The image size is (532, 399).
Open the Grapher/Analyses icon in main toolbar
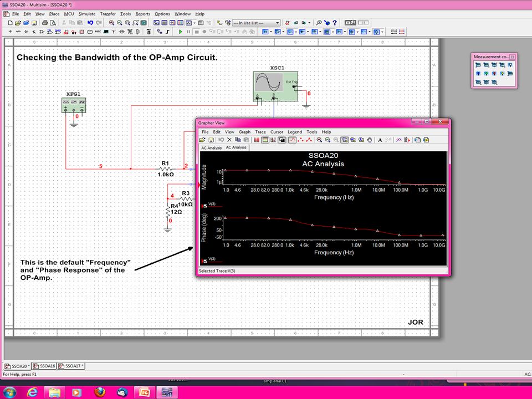coord(188,23)
